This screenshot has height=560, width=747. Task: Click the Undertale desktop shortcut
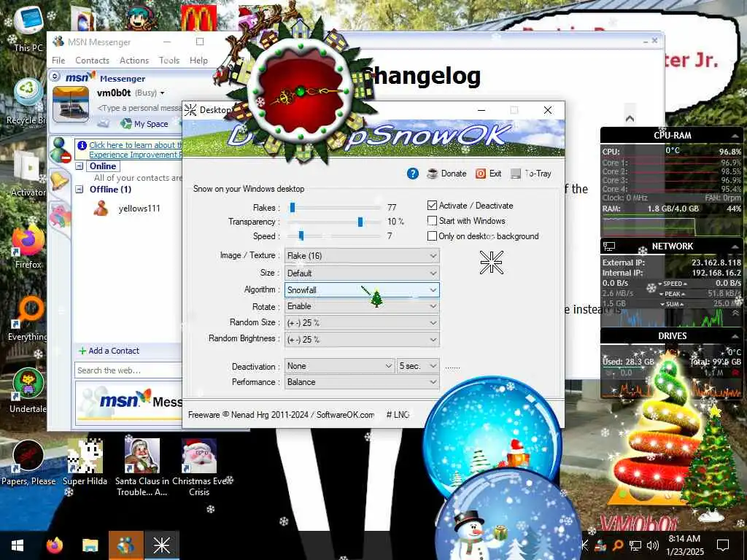coord(28,391)
